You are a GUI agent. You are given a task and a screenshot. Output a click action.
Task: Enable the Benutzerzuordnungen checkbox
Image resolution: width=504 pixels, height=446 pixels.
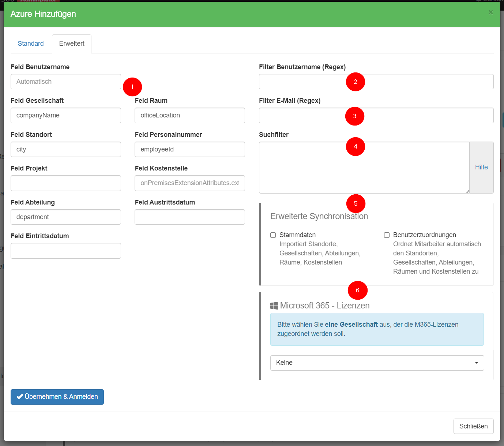point(387,235)
